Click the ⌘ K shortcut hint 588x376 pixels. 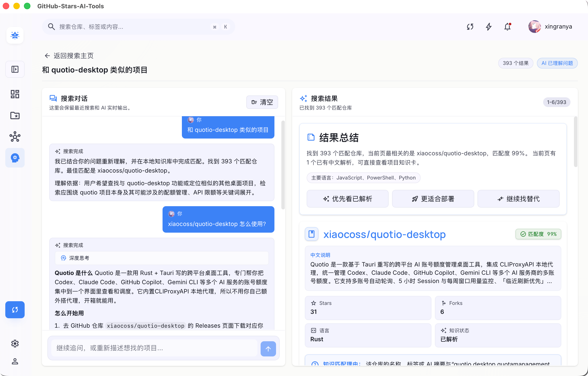[220, 27]
